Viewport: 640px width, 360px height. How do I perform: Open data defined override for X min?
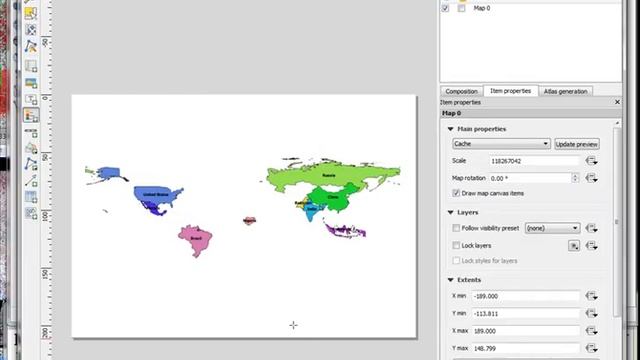pyautogui.click(x=591, y=296)
